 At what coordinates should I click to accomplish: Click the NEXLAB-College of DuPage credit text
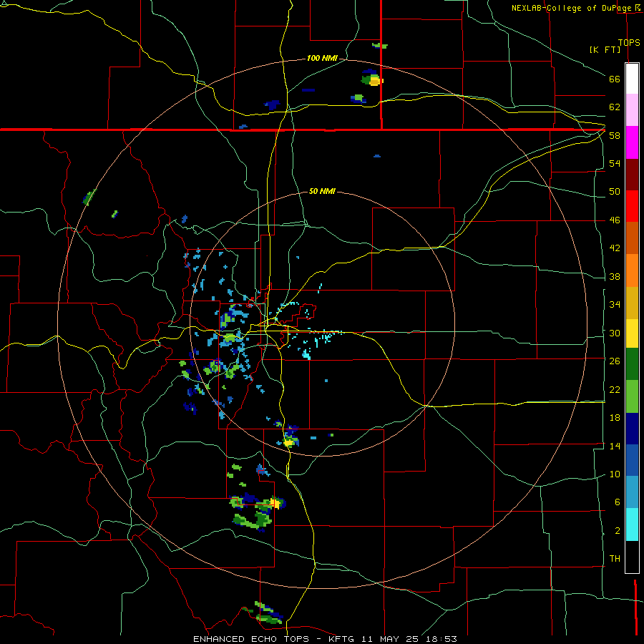click(x=572, y=8)
